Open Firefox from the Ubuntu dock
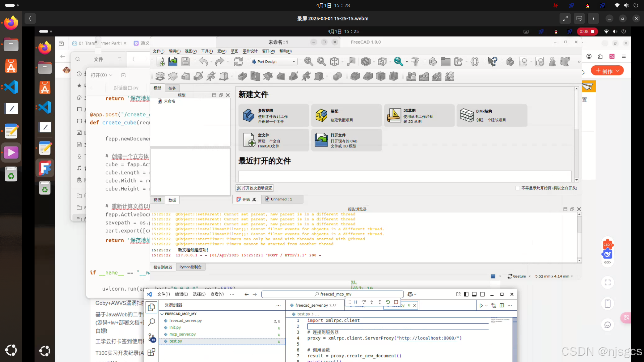This screenshot has height=362, width=644. (x=11, y=23)
